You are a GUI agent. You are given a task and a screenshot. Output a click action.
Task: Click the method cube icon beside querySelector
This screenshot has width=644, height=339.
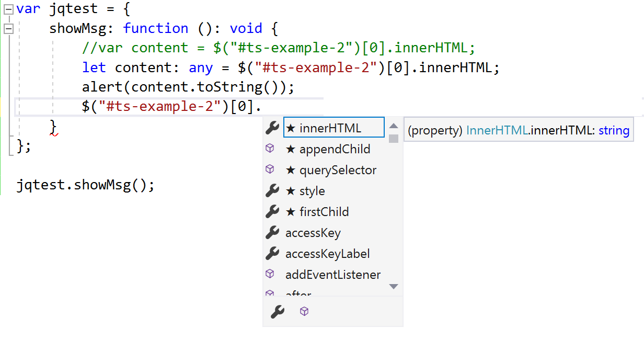pos(270,169)
